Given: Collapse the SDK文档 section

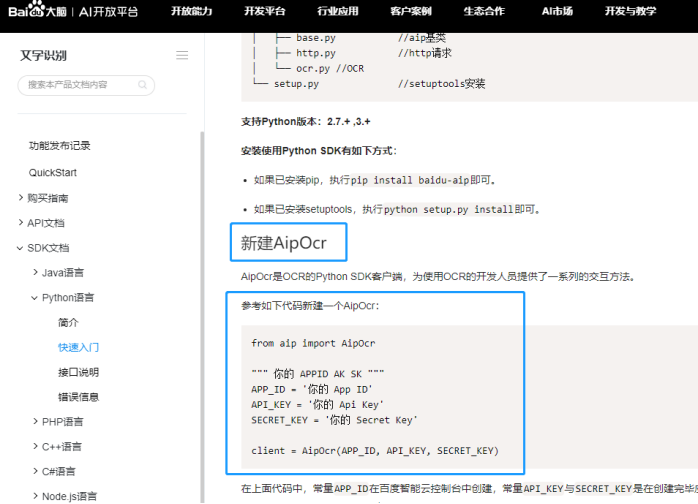Looking at the screenshot, I should click(x=48, y=248).
